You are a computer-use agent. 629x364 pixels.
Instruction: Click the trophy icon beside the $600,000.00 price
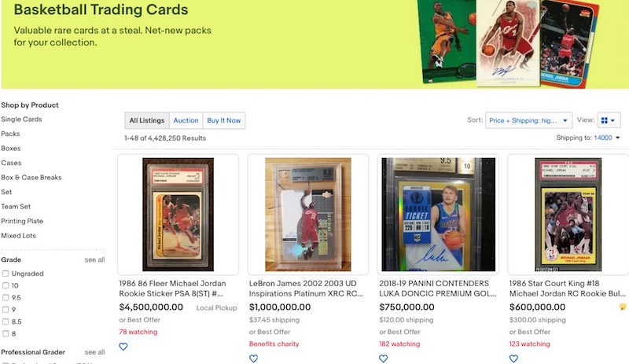[622, 307]
